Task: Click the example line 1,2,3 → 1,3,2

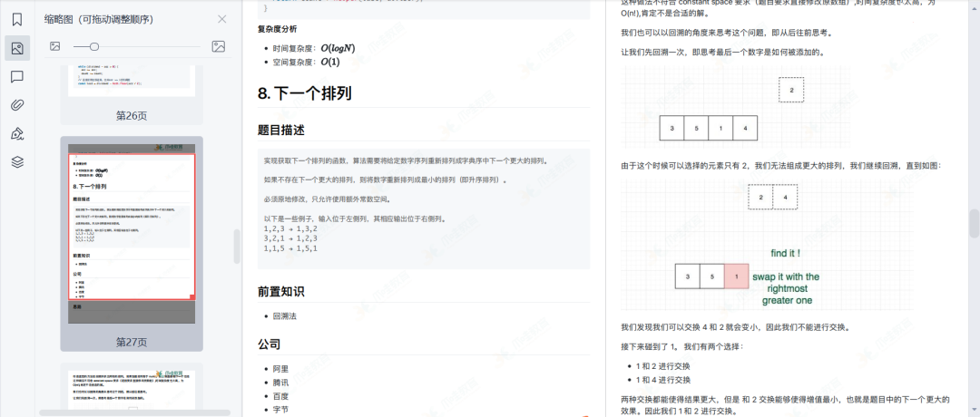Action: 290,228
